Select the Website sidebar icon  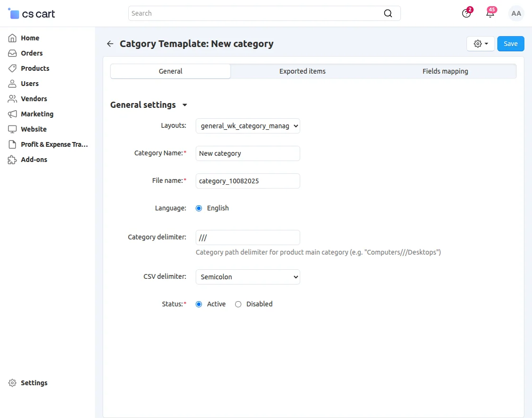click(x=13, y=129)
